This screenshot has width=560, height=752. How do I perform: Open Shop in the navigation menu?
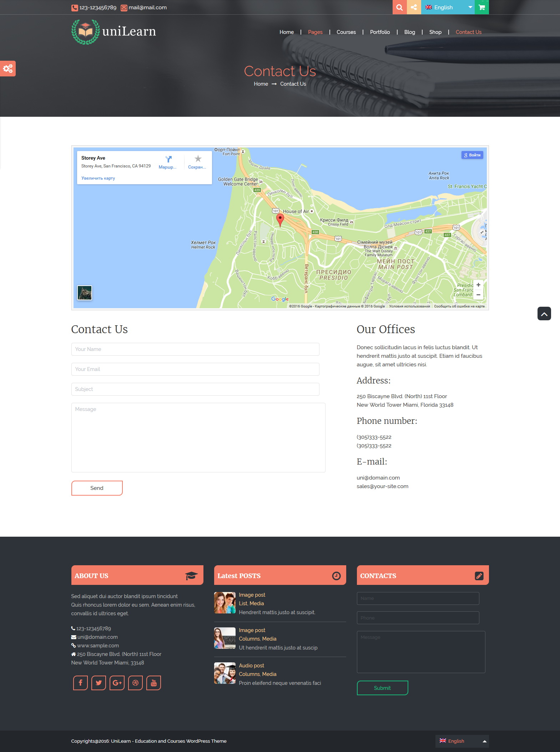point(435,32)
